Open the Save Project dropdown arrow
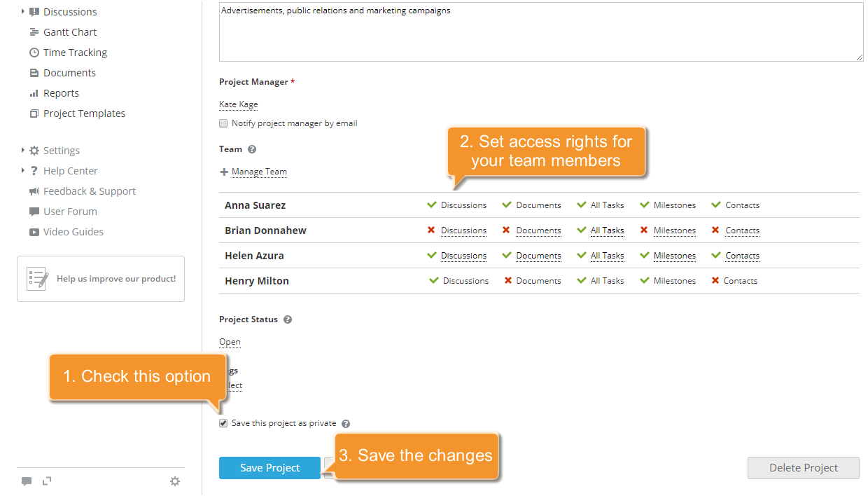Screen dimensions: 868x496 (x=326, y=468)
